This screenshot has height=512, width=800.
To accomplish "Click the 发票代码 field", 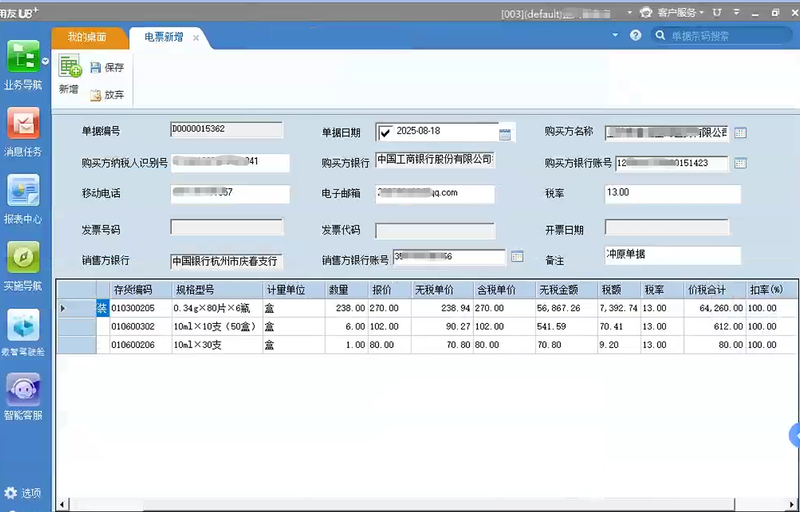I will (x=435, y=231).
